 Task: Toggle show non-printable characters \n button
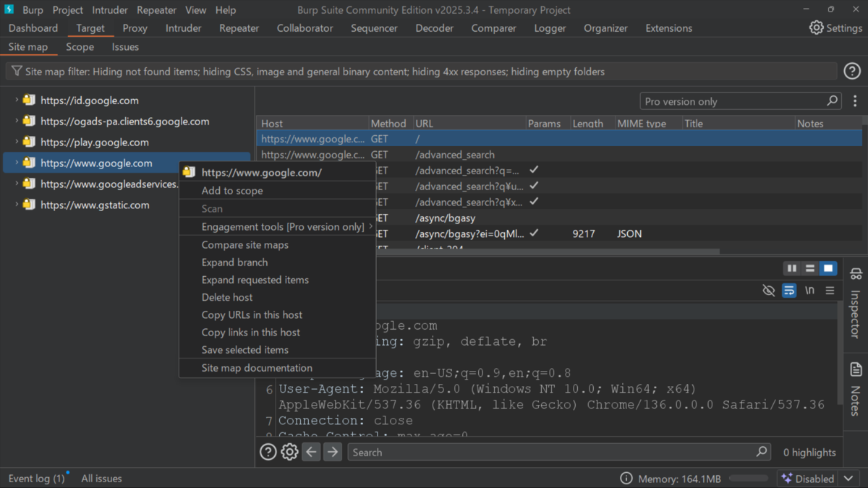[809, 290]
